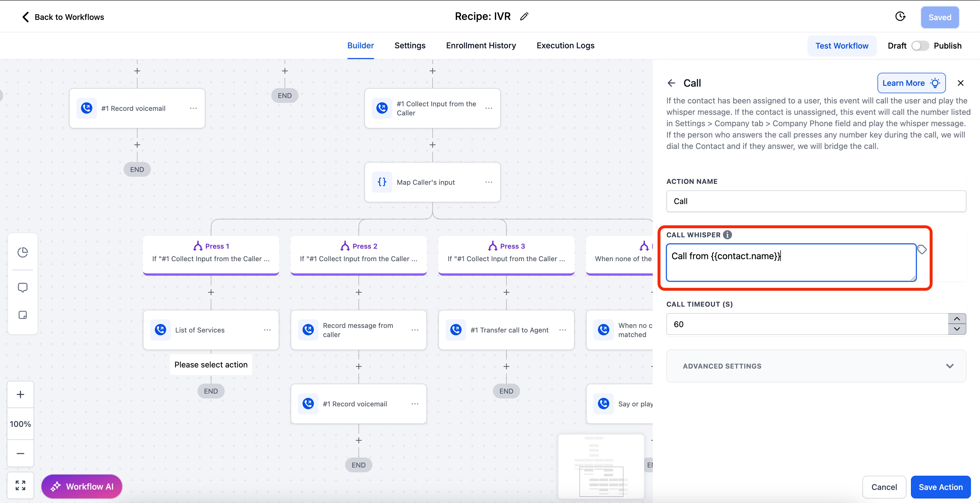Select bottom #1 Record voicemail node

click(x=359, y=404)
